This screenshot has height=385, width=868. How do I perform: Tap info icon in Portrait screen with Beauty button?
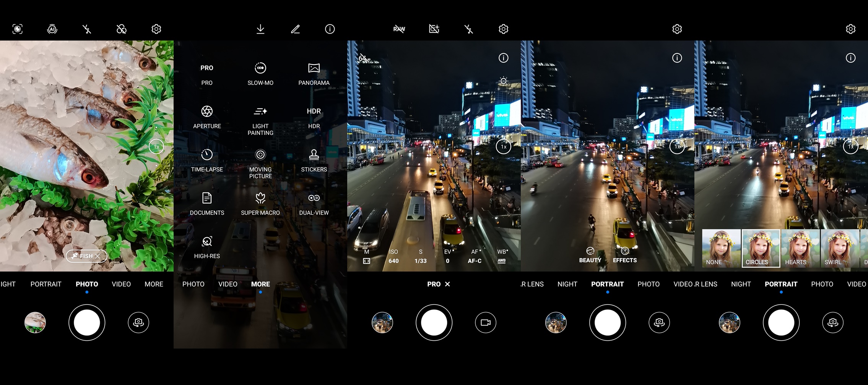tap(677, 58)
